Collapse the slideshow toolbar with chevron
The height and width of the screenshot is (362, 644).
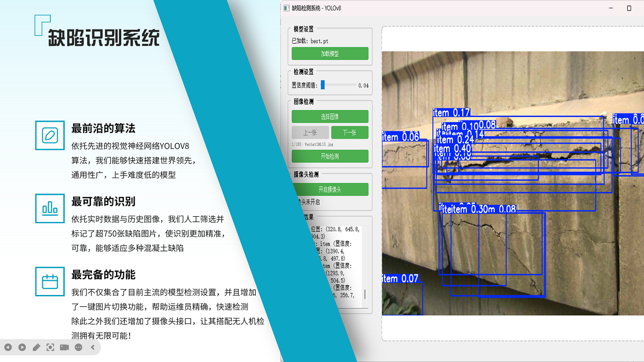coord(93,348)
